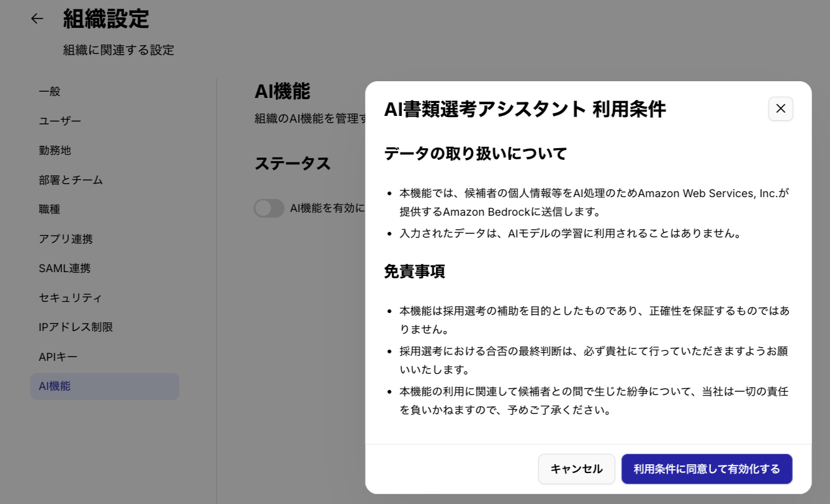Open the 一般 settings section
Image resolution: width=830 pixels, height=504 pixels.
50,91
